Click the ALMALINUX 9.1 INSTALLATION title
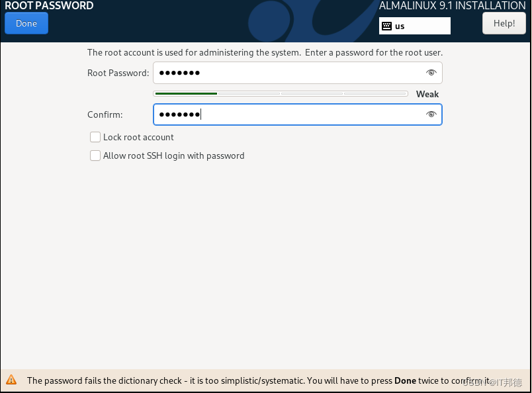This screenshot has height=393, width=532. pyautogui.click(x=453, y=5)
